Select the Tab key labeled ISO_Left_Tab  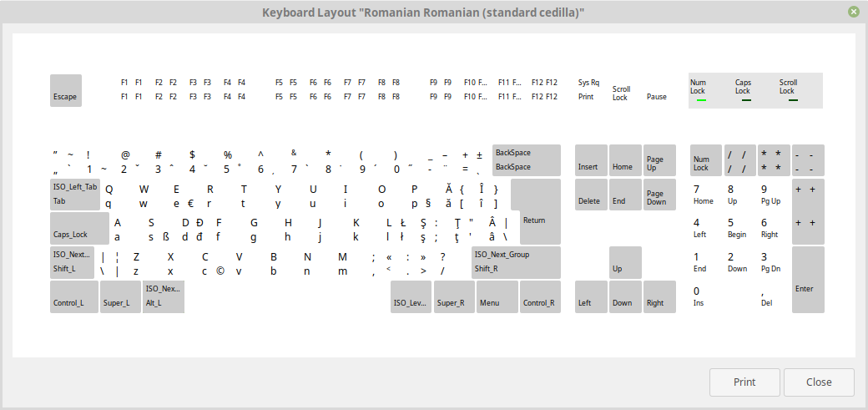(x=75, y=194)
